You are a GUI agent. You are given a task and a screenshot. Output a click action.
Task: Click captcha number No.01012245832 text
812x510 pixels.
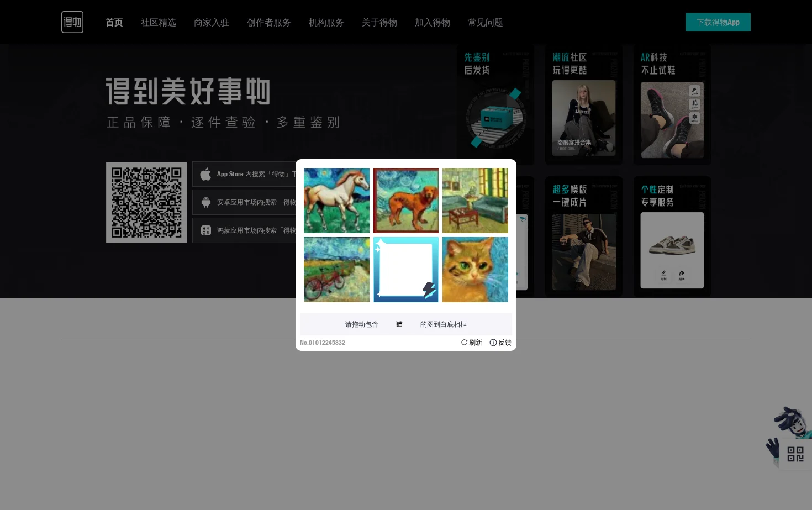[323, 343]
